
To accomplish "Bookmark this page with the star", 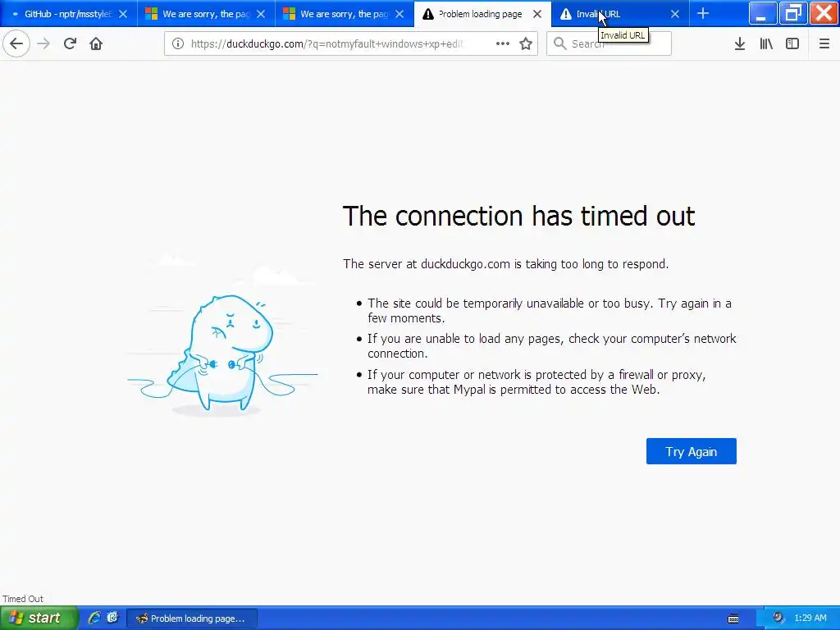I will pyautogui.click(x=526, y=43).
